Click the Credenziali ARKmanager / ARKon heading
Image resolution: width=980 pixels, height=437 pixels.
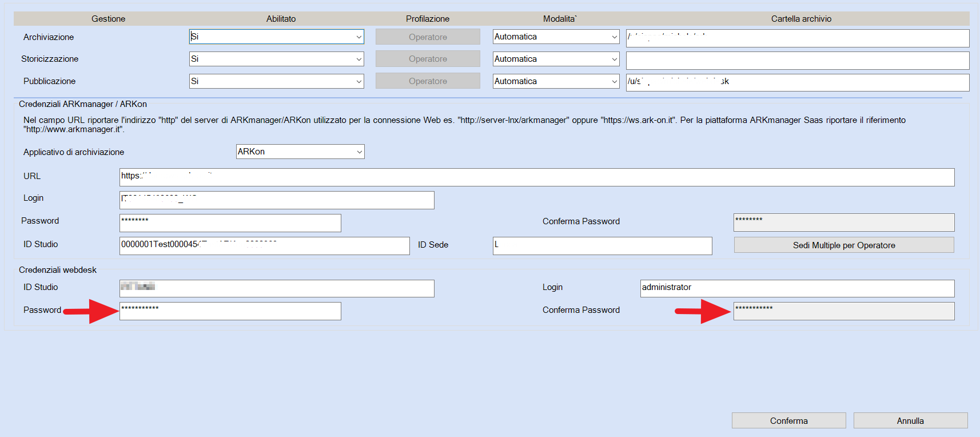pyautogui.click(x=83, y=104)
